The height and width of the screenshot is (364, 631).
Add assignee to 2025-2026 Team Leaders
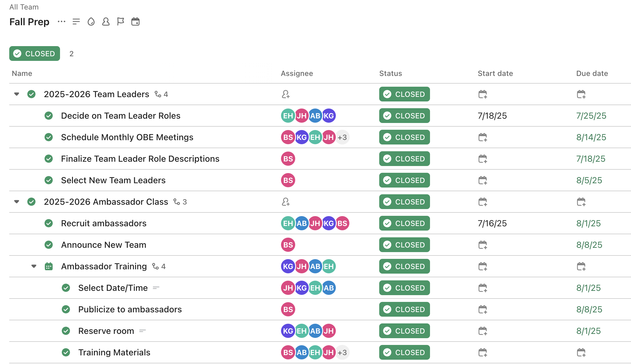tap(286, 94)
